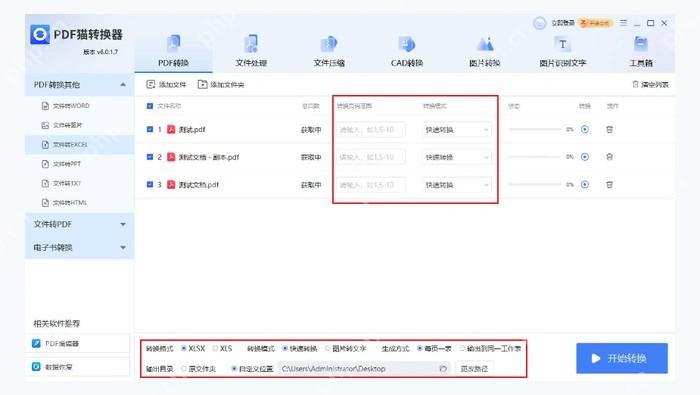
Task: Open 快速转换 mode dropdown for row 2
Action: pyautogui.click(x=457, y=157)
